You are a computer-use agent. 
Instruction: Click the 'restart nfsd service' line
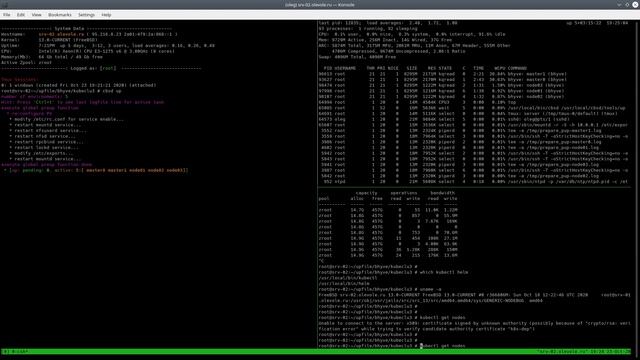(45, 136)
